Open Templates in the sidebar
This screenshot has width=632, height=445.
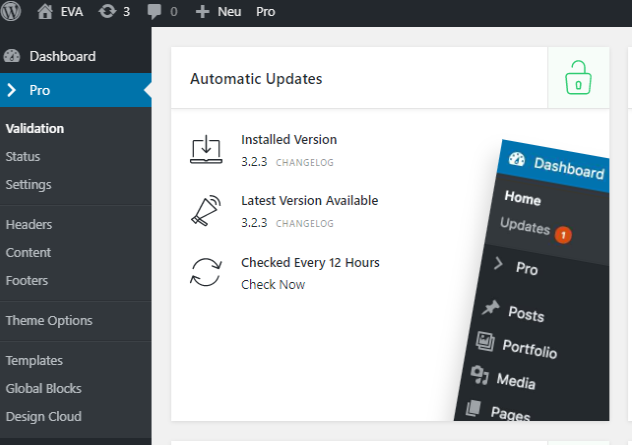point(34,360)
